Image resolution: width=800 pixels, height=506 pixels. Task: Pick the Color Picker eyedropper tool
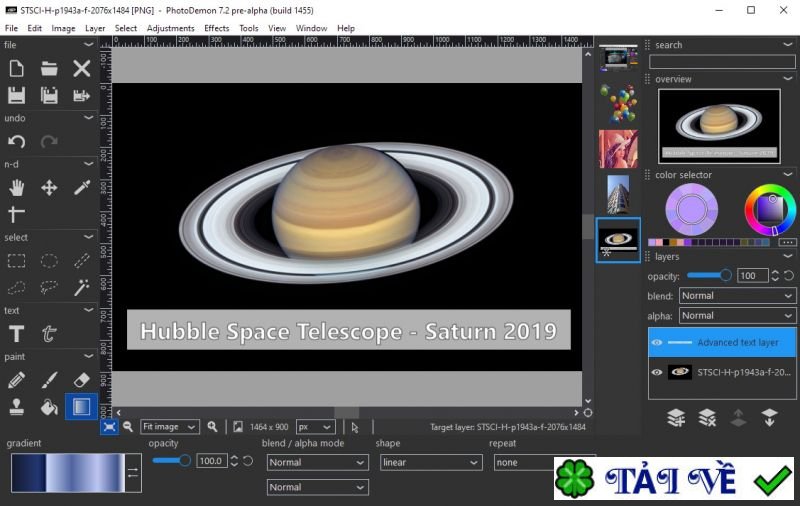click(82, 187)
